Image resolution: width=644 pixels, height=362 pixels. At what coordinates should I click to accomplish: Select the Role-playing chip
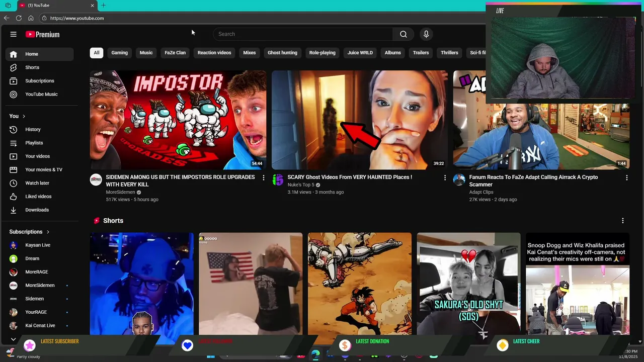coord(322,53)
